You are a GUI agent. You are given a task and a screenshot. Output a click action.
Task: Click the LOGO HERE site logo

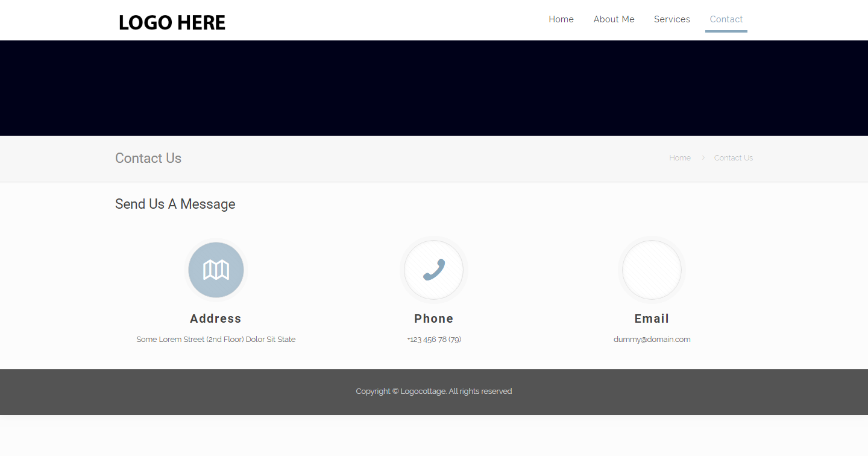click(172, 23)
